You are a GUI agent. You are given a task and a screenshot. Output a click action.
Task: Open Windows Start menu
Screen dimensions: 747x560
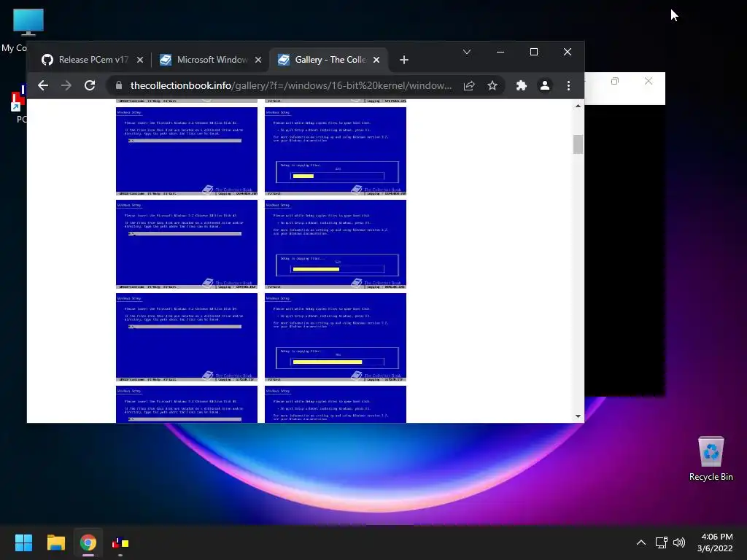(23, 542)
